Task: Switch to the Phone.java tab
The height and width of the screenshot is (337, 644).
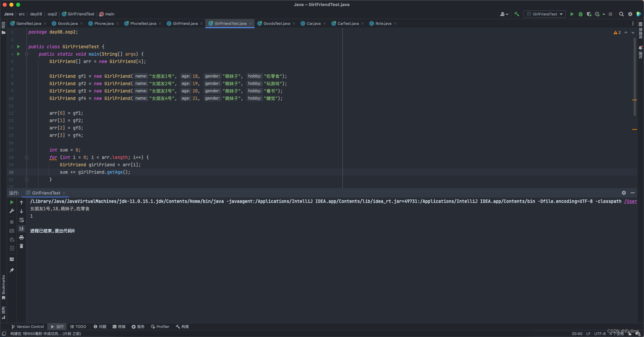Action: pos(104,23)
